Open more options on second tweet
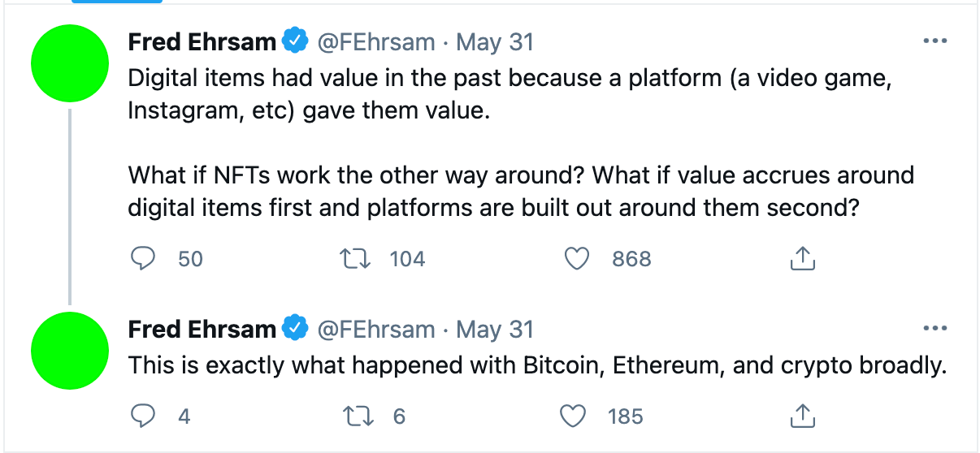The image size is (980, 453). [935, 329]
